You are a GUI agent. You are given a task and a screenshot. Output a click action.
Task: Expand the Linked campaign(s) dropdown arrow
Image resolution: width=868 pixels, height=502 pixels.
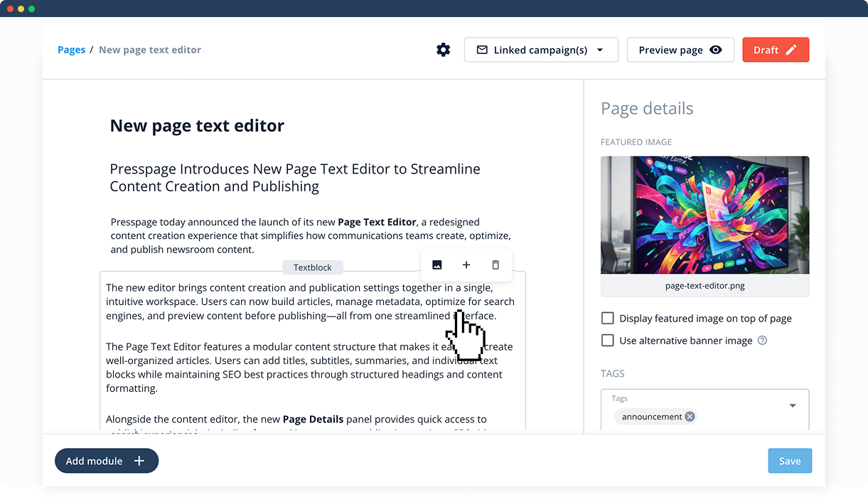coord(600,50)
